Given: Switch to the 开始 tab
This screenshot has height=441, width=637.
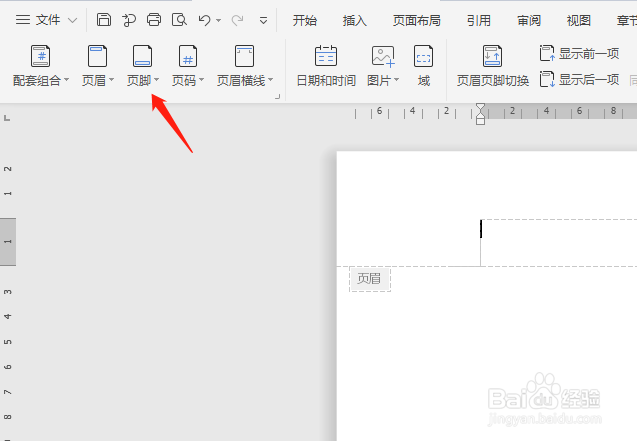Looking at the screenshot, I should tap(305, 20).
